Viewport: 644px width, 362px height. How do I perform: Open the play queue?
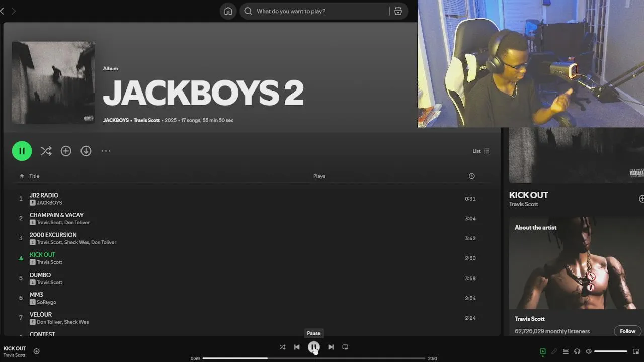pyautogui.click(x=566, y=351)
